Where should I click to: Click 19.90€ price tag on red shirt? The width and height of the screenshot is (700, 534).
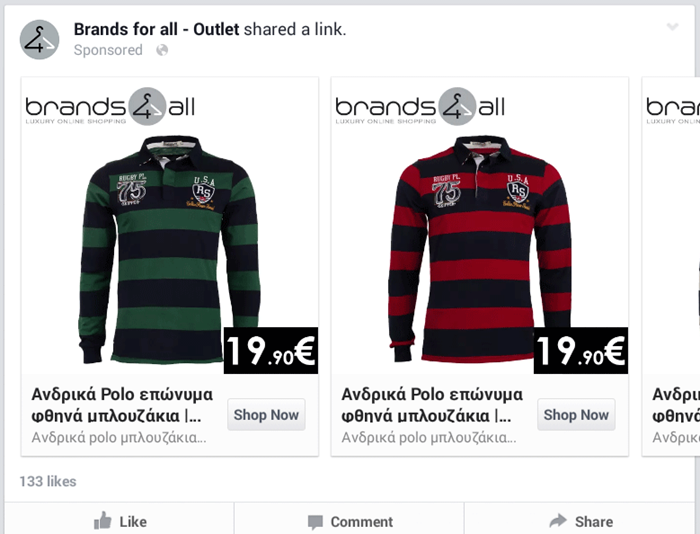point(581,350)
